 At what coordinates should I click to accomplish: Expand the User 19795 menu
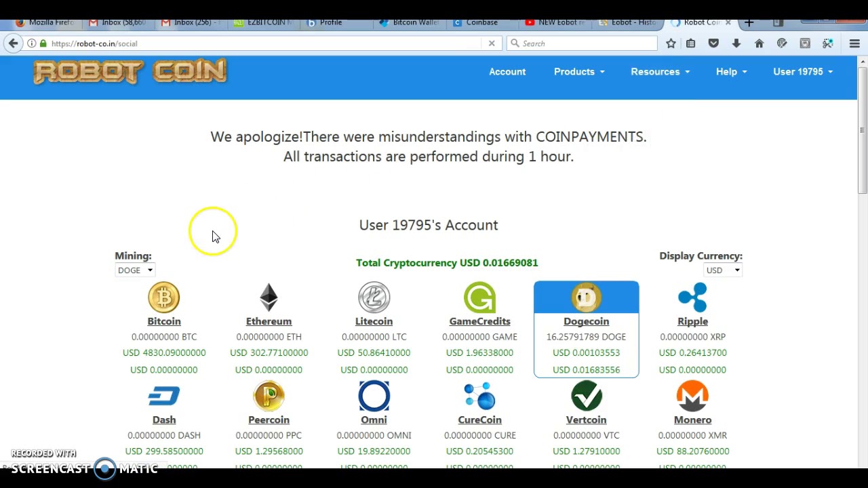coord(803,72)
